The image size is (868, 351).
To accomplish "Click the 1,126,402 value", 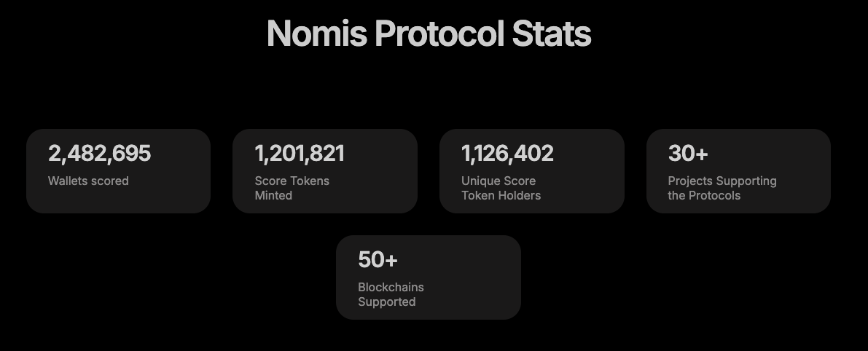I will coord(507,154).
